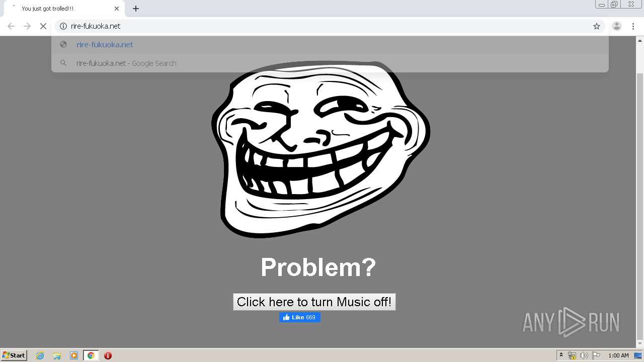This screenshot has height=362, width=644.
Task: Open a new tab with the plus button
Action: point(136,9)
